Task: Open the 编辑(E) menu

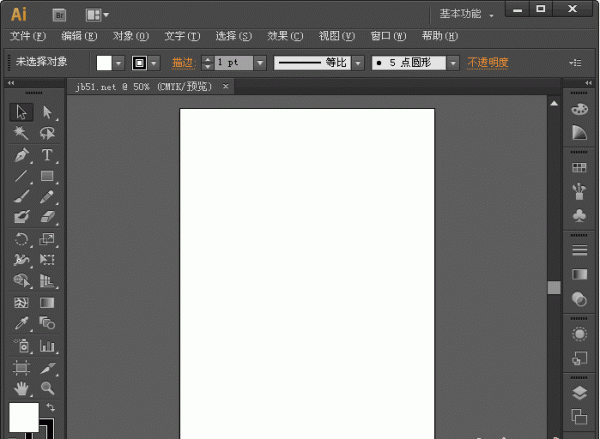Action: 79,36
